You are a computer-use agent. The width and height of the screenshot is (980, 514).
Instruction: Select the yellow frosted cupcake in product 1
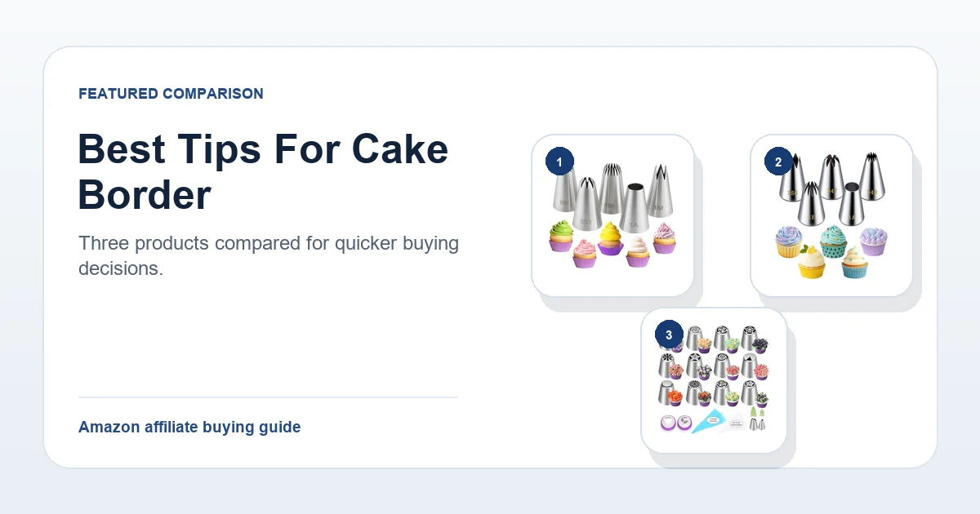tap(610, 238)
